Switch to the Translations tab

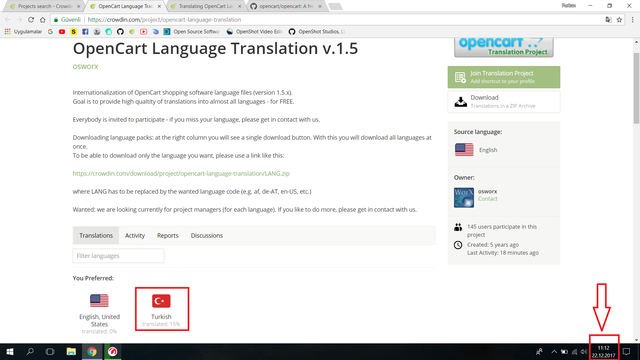tap(96, 236)
